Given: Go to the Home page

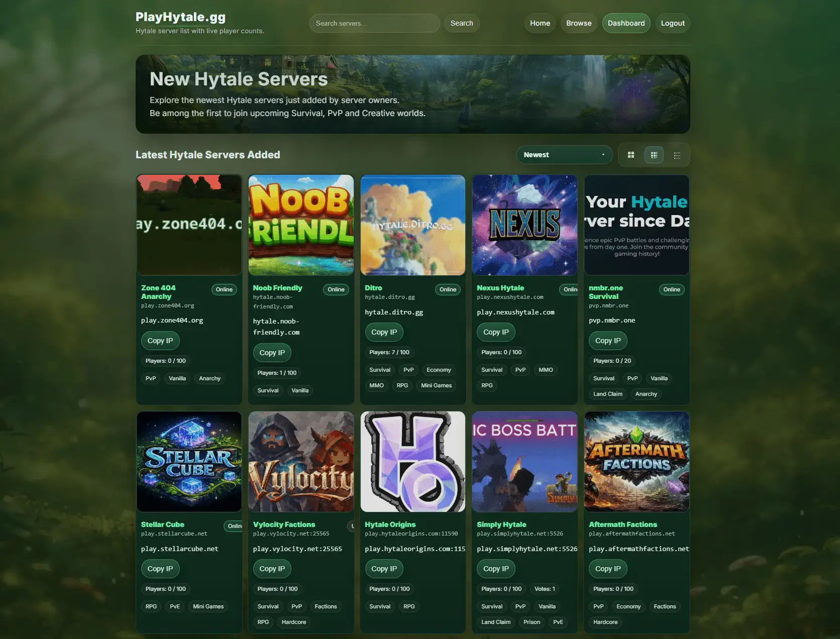Looking at the screenshot, I should coord(540,23).
